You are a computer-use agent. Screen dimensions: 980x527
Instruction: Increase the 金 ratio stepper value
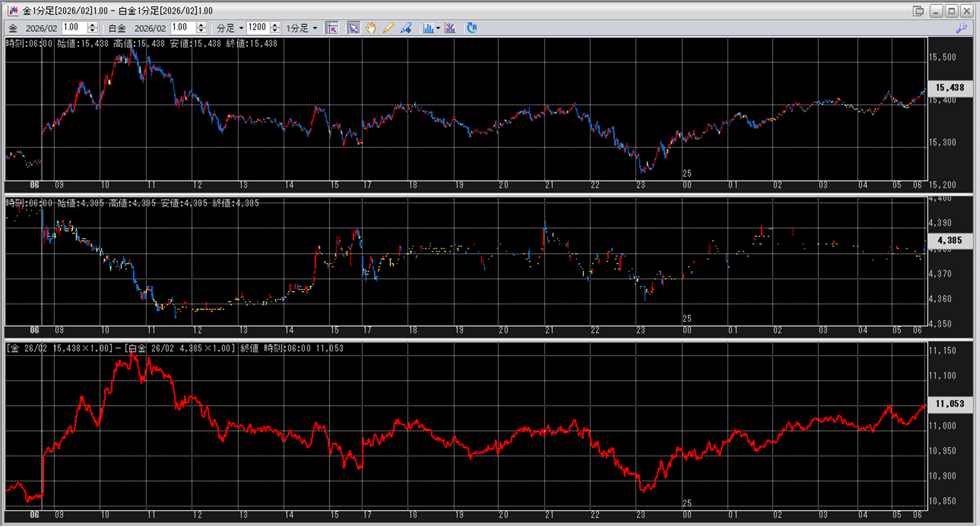(93, 25)
